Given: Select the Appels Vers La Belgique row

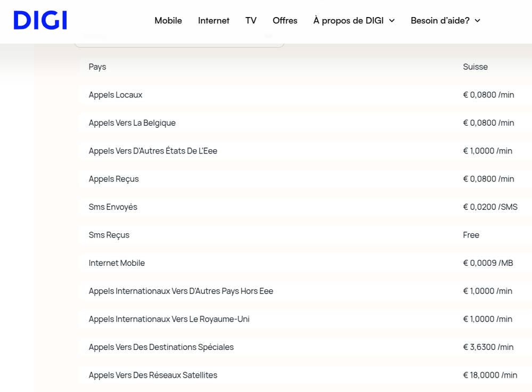Looking at the screenshot, I should (132, 123).
